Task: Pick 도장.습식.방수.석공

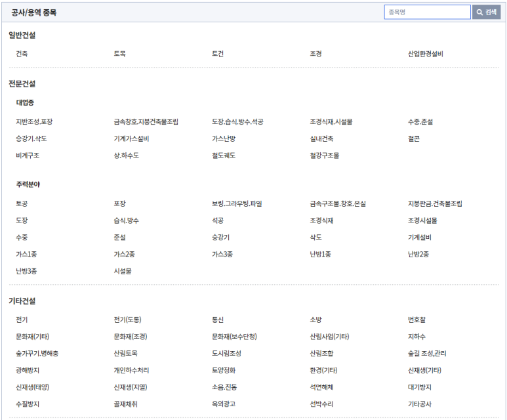Action: (237, 122)
